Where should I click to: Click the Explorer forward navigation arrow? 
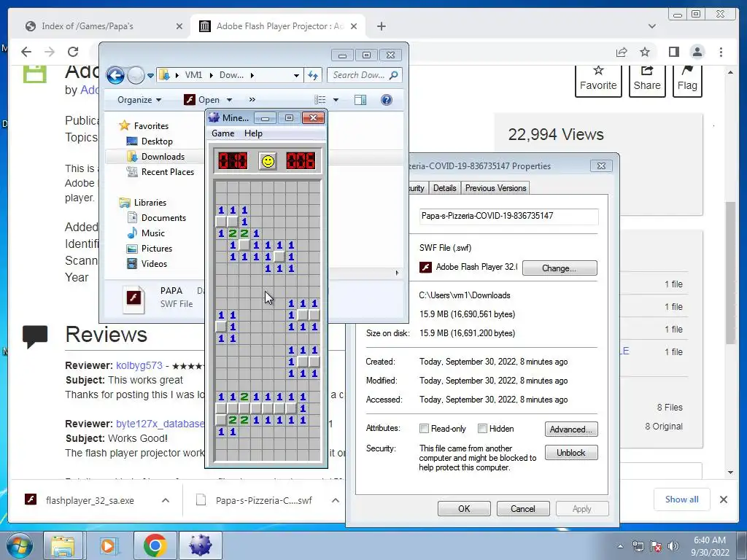[x=136, y=75]
